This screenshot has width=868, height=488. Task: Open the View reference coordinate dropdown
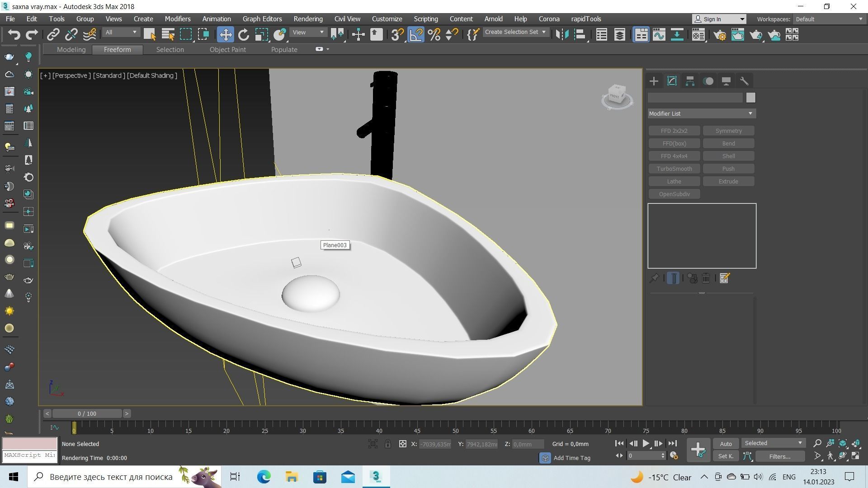point(308,33)
